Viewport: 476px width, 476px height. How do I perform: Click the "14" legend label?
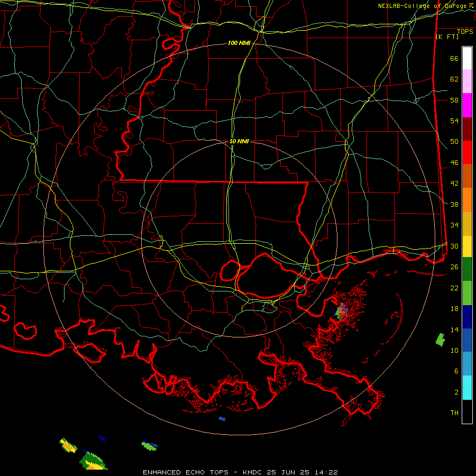coord(454,329)
